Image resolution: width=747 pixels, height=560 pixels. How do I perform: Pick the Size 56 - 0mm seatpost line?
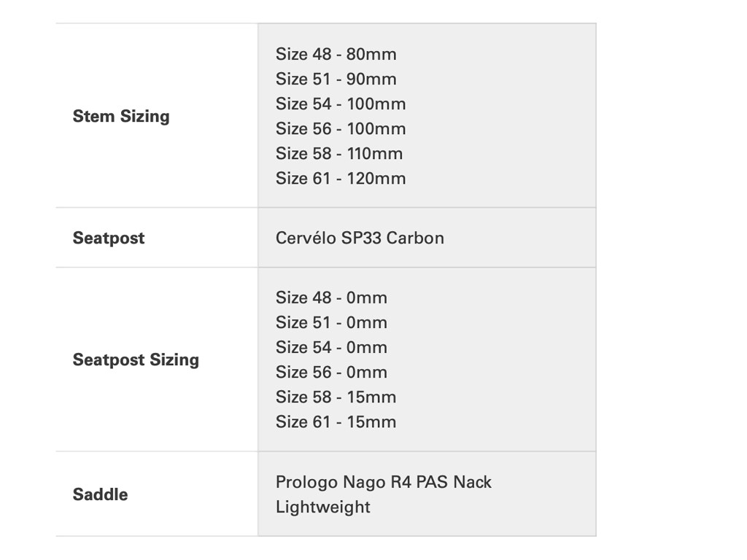pyautogui.click(x=331, y=373)
